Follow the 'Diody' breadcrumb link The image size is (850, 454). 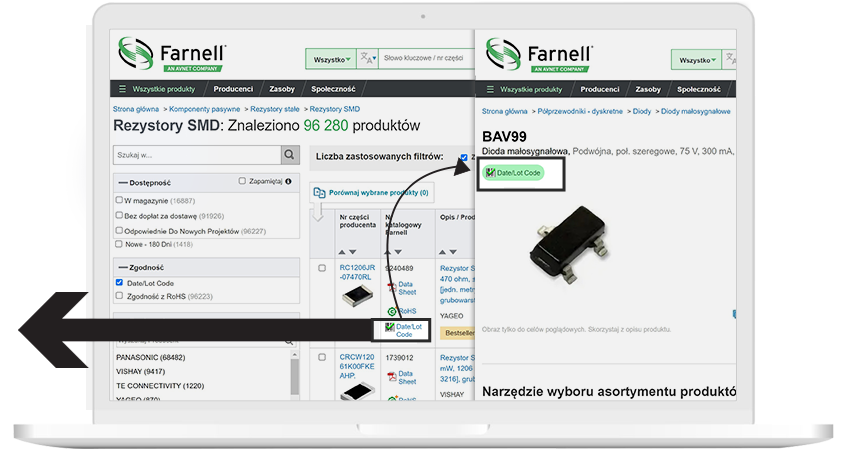[x=642, y=111]
